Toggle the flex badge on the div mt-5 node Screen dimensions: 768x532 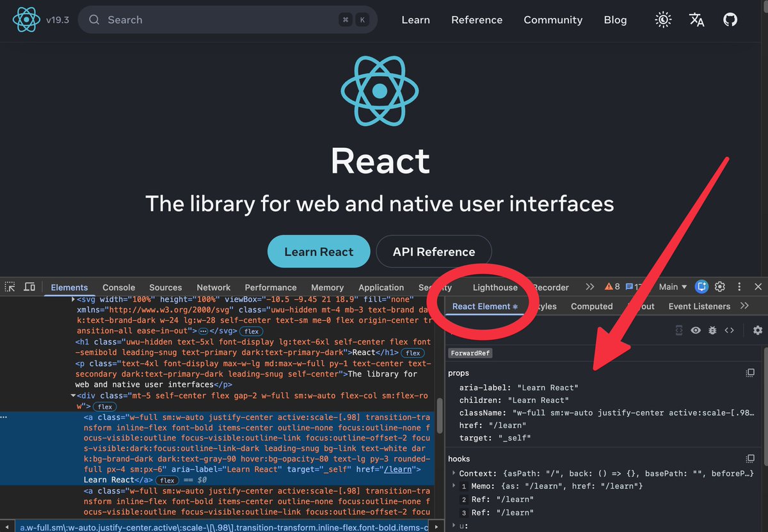(x=105, y=407)
